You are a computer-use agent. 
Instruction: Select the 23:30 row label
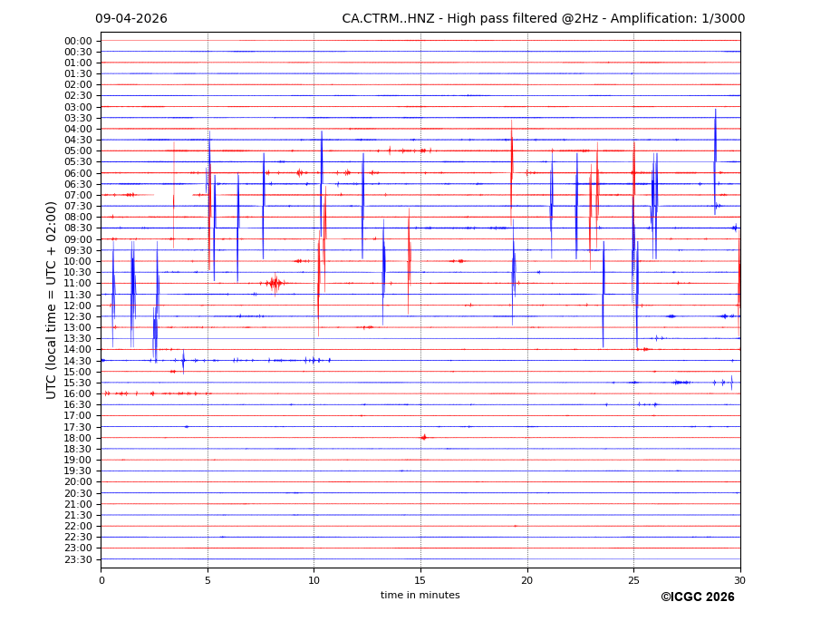tap(78, 559)
